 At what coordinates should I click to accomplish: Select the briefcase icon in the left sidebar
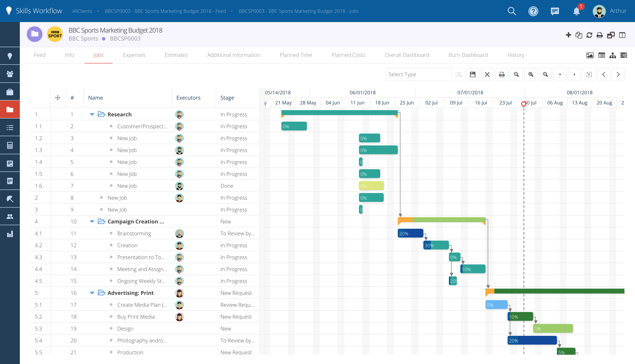10,91
